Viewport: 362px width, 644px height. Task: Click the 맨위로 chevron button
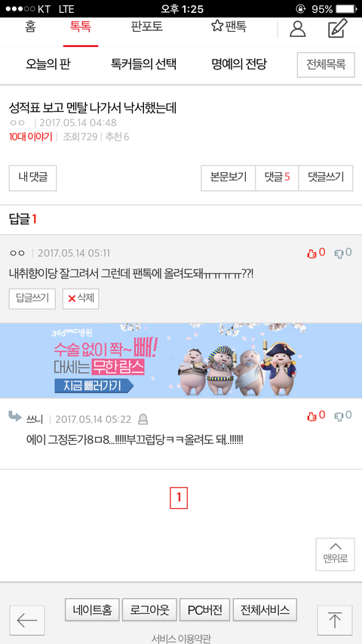click(x=336, y=554)
